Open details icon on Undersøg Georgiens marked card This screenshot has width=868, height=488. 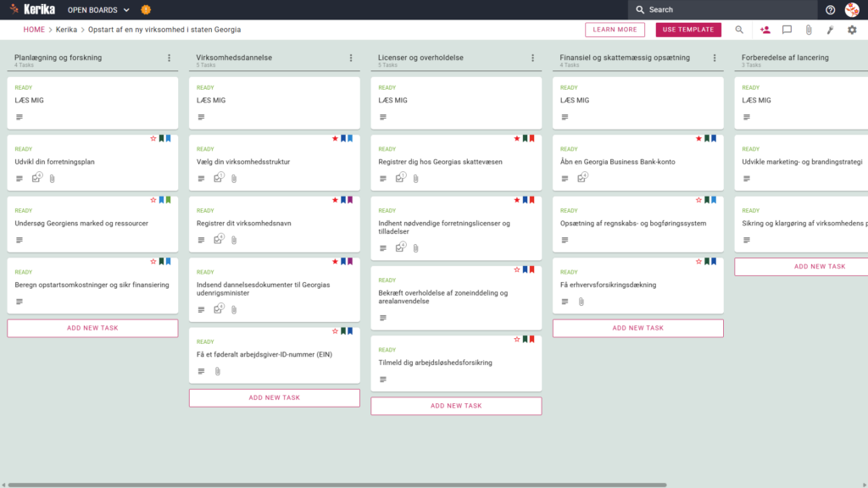coord(19,240)
